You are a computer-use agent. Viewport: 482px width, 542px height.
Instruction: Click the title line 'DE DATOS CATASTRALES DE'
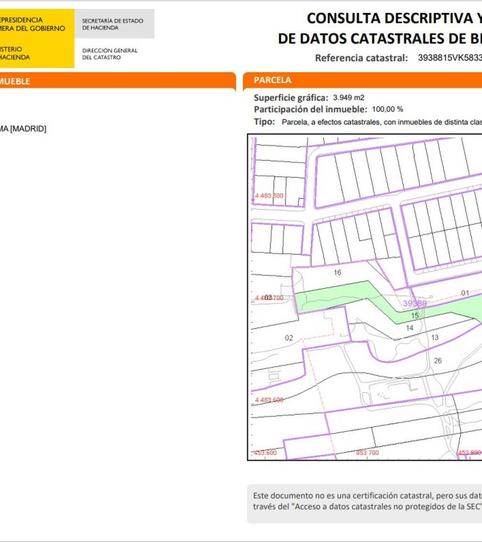[x=372, y=38]
